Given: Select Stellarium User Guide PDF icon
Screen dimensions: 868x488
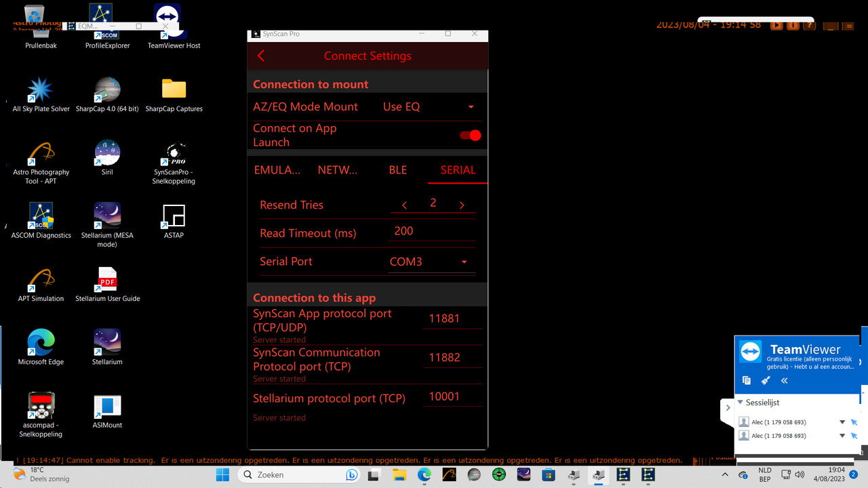Looking at the screenshot, I should pyautogui.click(x=107, y=285).
